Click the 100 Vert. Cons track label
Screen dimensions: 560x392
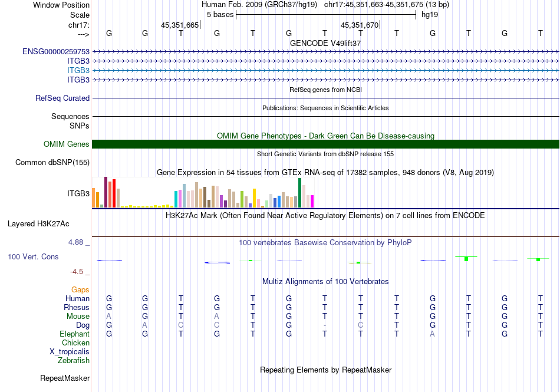click(33, 257)
